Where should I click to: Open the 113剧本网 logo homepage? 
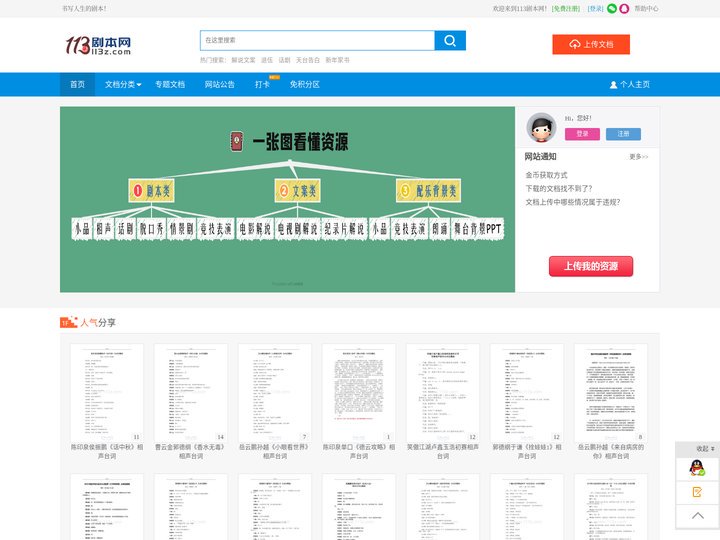[98, 45]
